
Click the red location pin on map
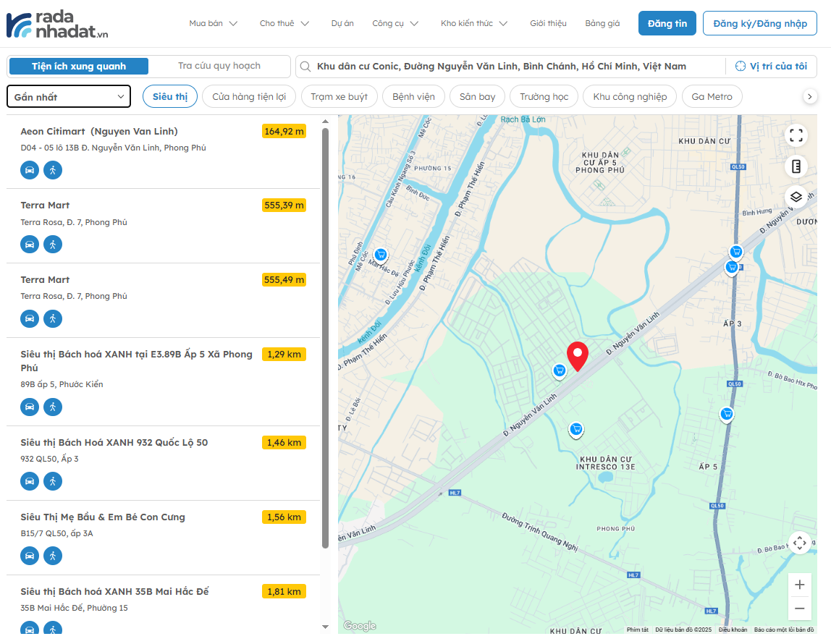tap(578, 357)
